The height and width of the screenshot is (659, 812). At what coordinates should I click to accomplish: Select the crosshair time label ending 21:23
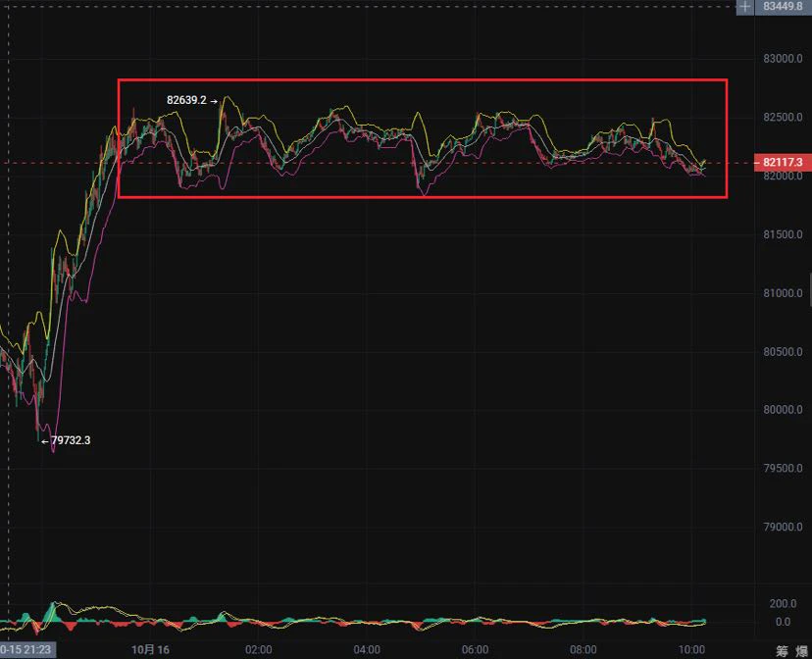pyautogui.click(x=27, y=649)
